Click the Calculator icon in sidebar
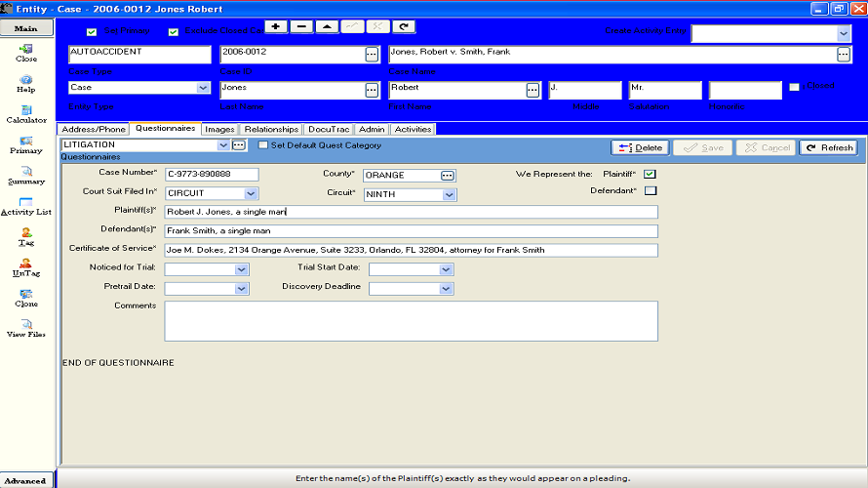868x488 pixels. [26, 112]
